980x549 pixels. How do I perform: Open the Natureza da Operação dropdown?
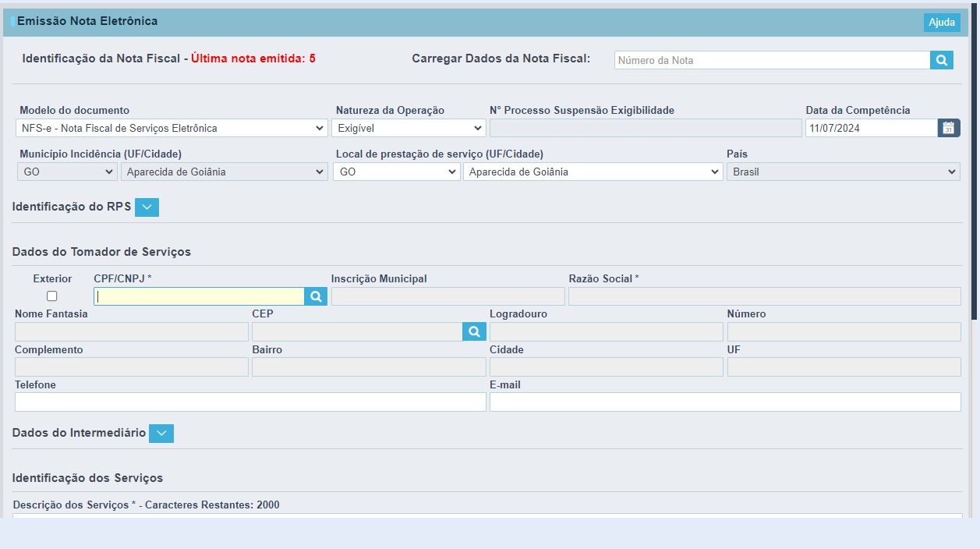click(x=409, y=128)
